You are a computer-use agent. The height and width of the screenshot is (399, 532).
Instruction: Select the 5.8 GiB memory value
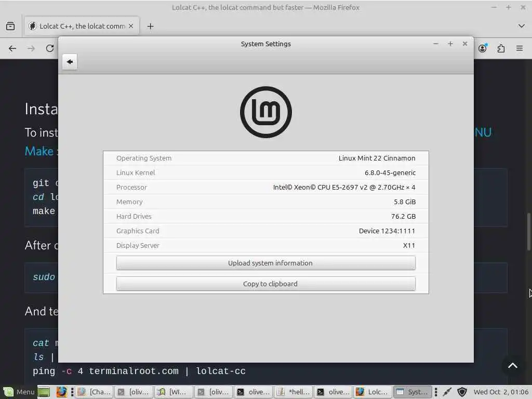pyautogui.click(x=404, y=202)
